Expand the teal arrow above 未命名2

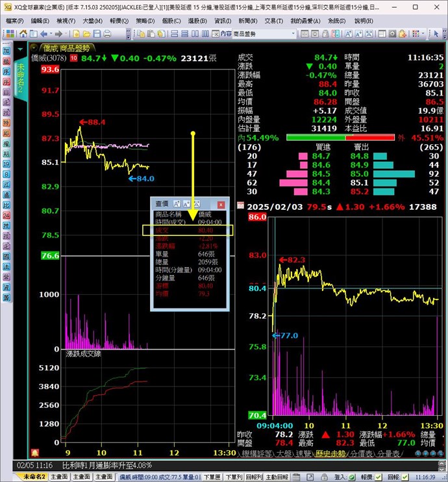point(20,49)
